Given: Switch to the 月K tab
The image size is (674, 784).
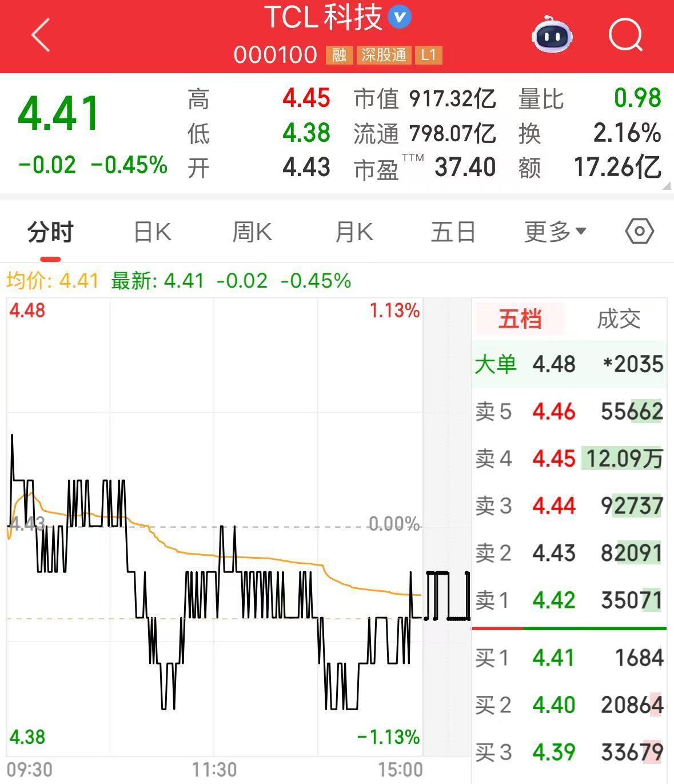Looking at the screenshot, I should 354,232.
